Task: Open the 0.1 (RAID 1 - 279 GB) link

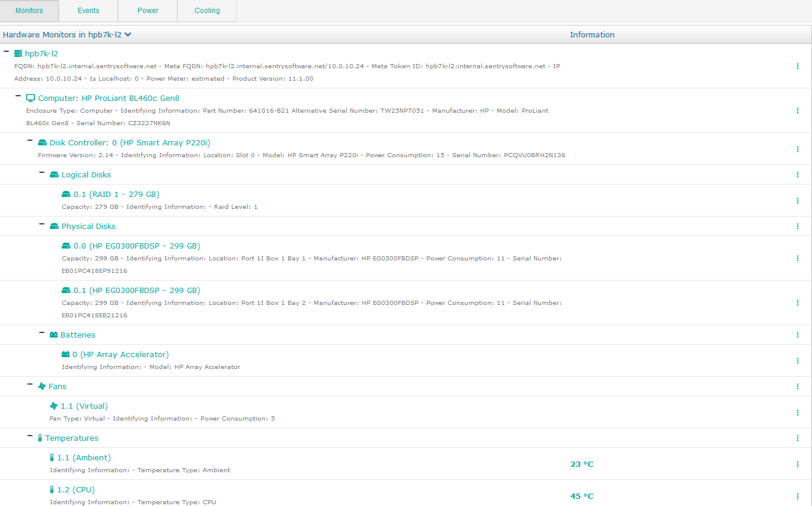Action: tap(116, 194)
